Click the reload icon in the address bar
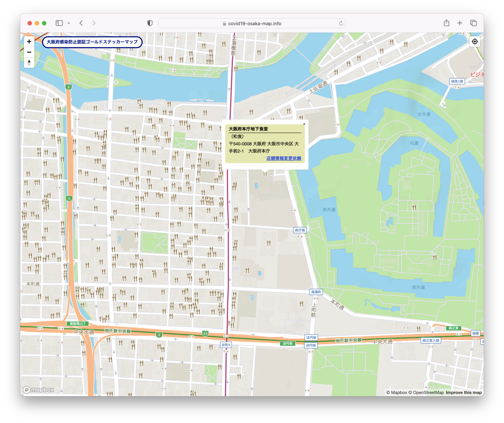504x423 pixels. pos(341,23)
